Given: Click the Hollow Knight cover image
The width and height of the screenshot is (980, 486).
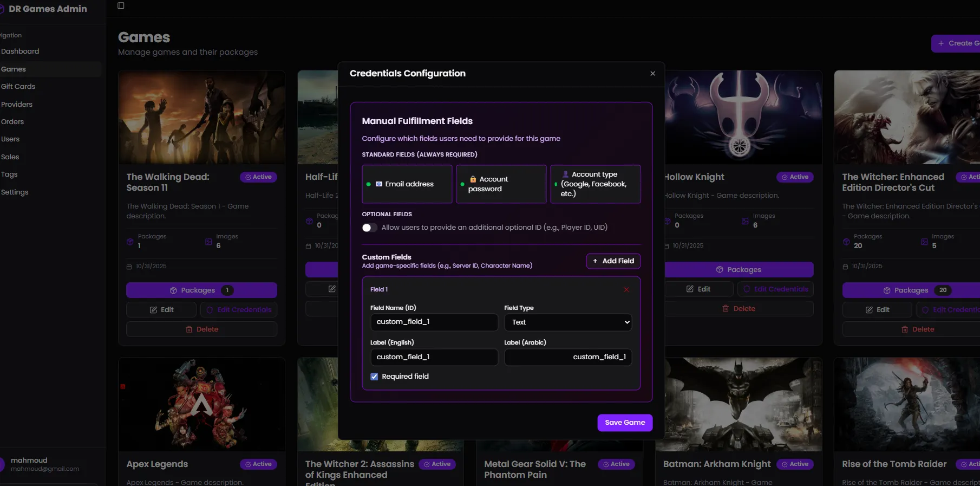Looking at the screenshot, I should (743, 117).
